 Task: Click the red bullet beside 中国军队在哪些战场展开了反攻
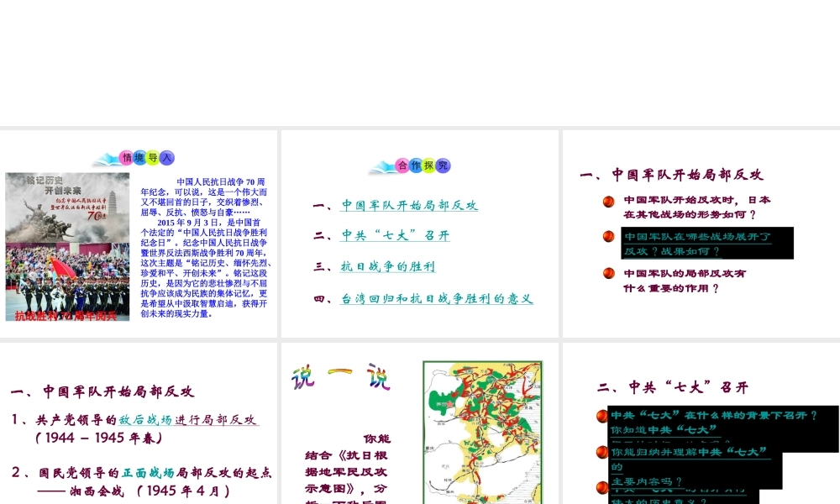tap(608, 236)
